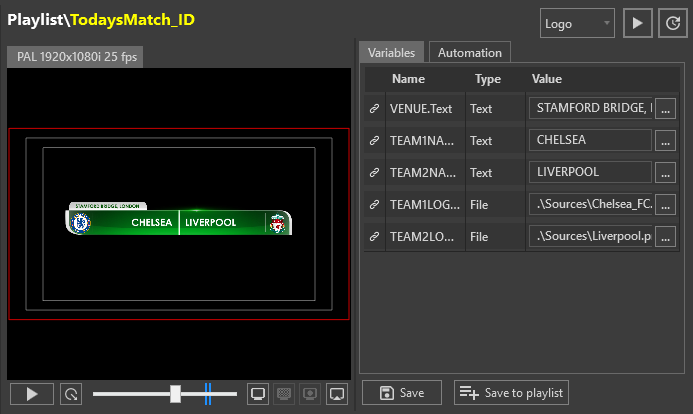Screen dimensions: 693x414
Task: Open the Logo dropdown
Action: (577, 22)
